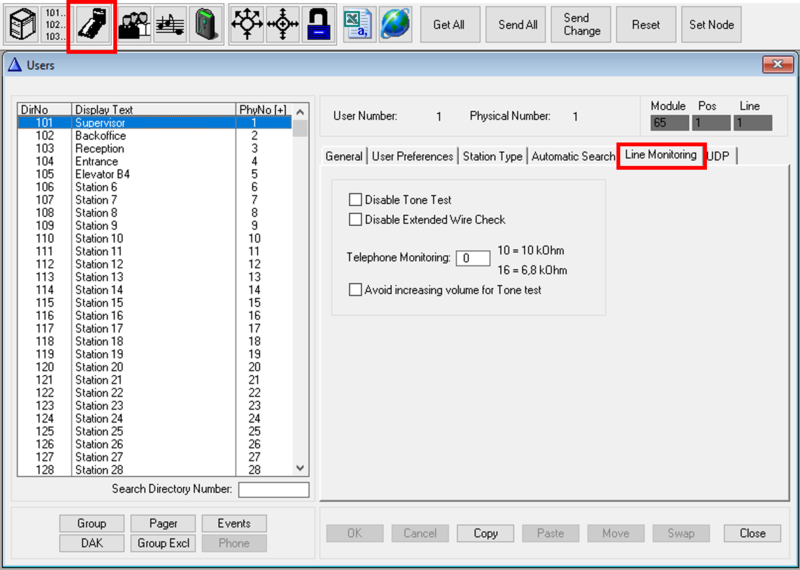
Task: Open the Station Type tab
Action: [492, 156]
